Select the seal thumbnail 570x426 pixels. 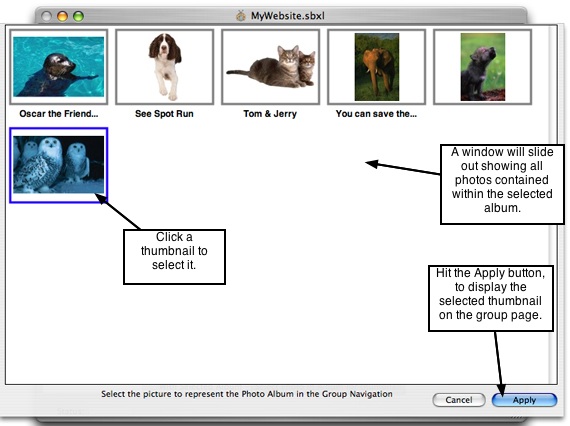coord(59,67)
